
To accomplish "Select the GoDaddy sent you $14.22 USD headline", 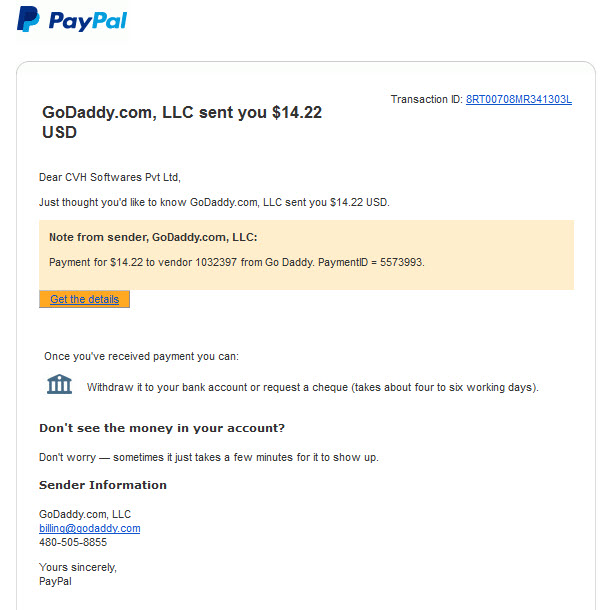I will pos(182,122).
